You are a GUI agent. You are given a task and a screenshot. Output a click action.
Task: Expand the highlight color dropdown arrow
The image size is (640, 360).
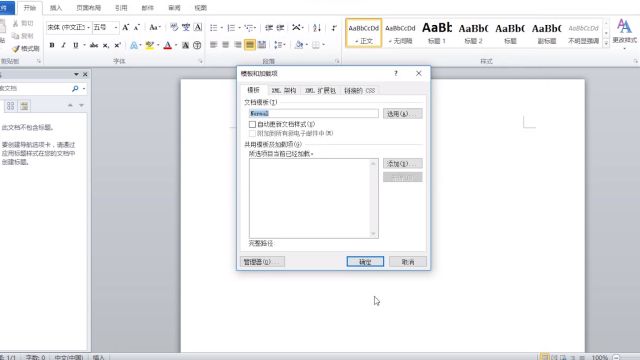pyautogui.click(x=158, y=45)
